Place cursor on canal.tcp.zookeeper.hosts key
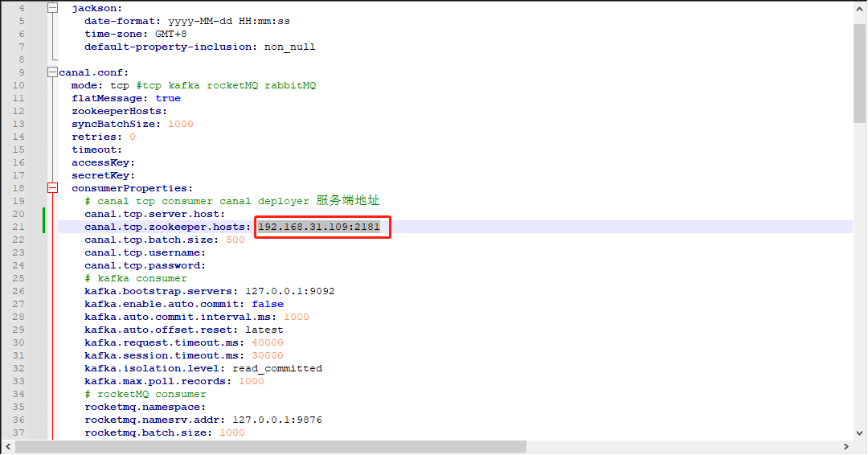The image size is (868, 455). pyautogui.click(x=168, y=227)
